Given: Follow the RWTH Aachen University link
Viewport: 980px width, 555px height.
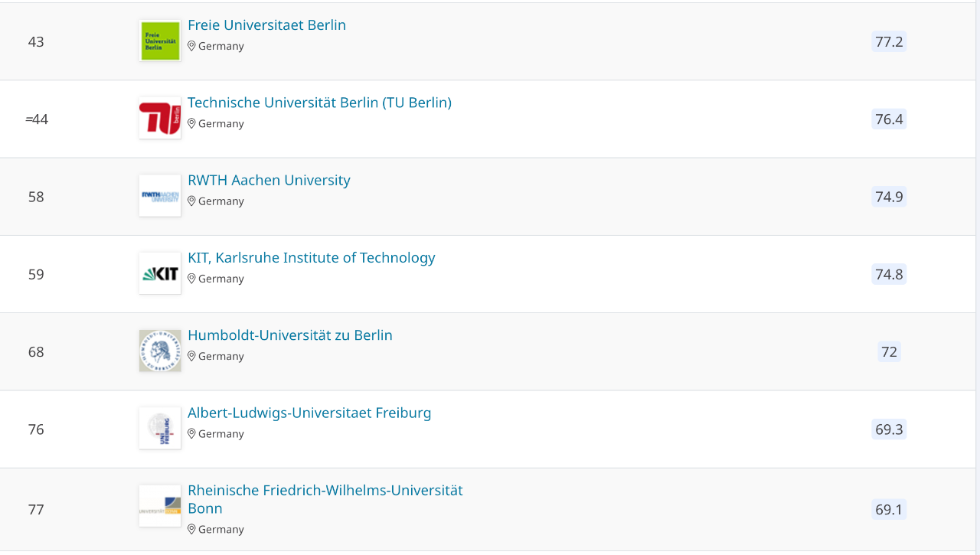Looking at the screenshot, I should pos(269,180).
